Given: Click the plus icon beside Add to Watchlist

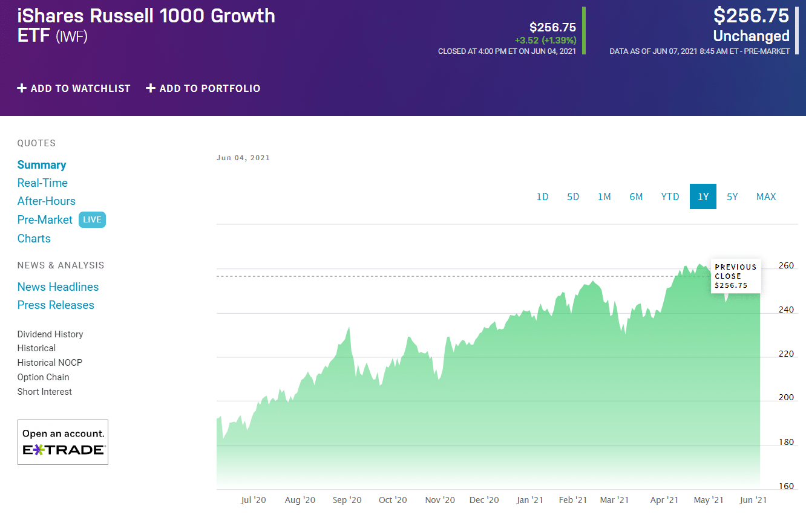Looking at the screenshot, I should (22, 88).
